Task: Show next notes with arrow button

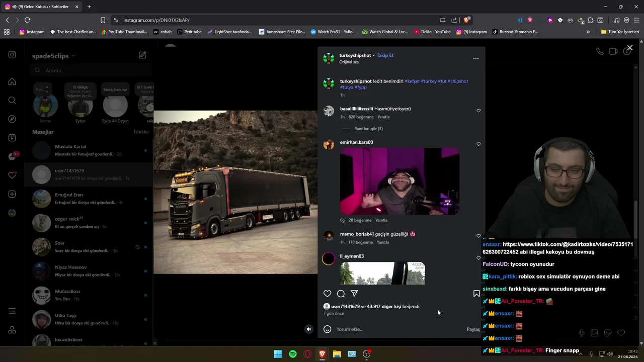Action: point(149,107)
